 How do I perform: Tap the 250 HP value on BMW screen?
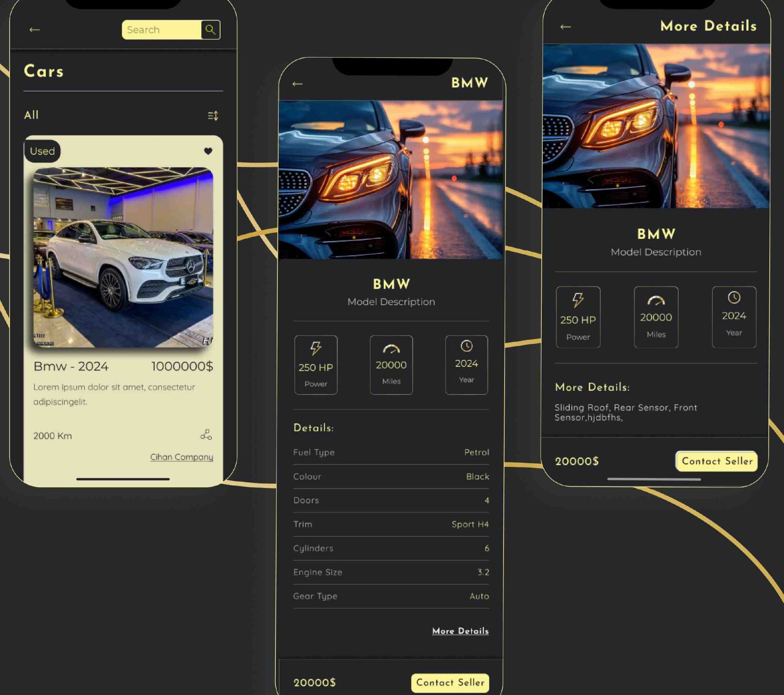click(x=316, y=368)
